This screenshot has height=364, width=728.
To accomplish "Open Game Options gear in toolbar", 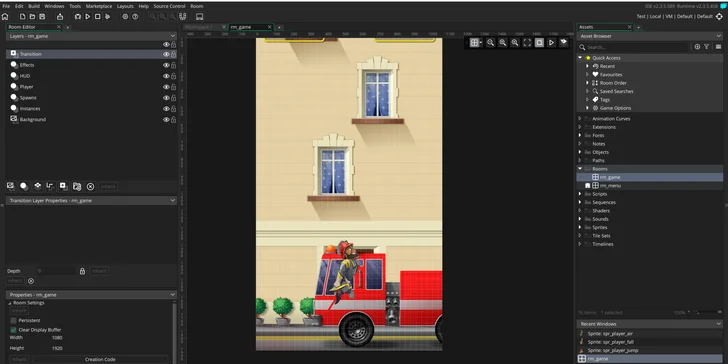I will (x=125, y=17).
